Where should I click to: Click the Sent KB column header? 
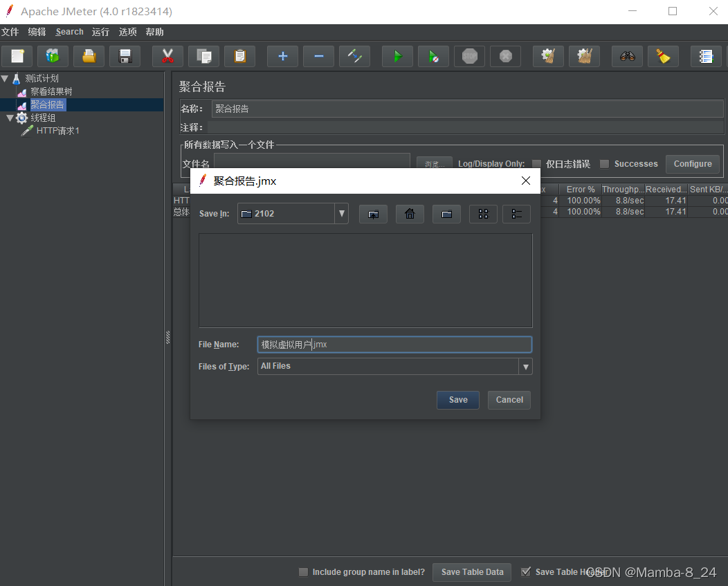708,190
